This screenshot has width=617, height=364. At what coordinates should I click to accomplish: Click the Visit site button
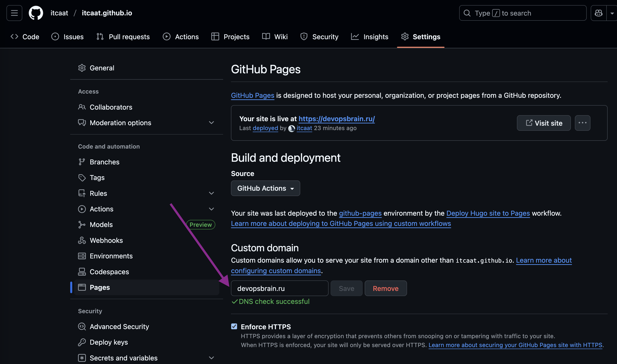[544, 123]
